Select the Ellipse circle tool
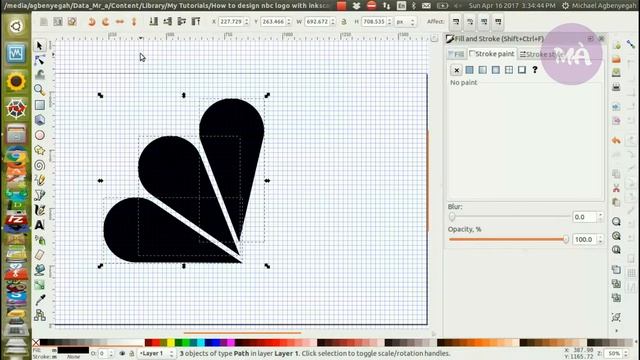 pos(40,135)
